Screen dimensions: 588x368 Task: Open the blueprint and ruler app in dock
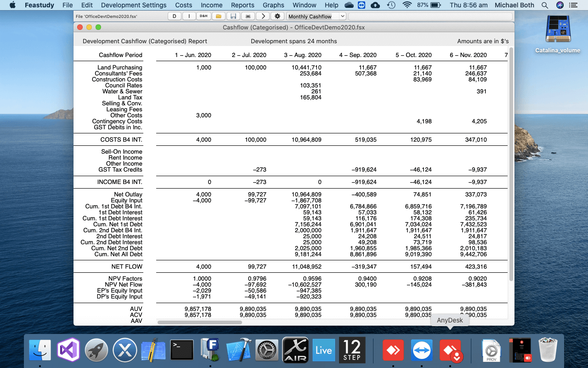(153, 350)
